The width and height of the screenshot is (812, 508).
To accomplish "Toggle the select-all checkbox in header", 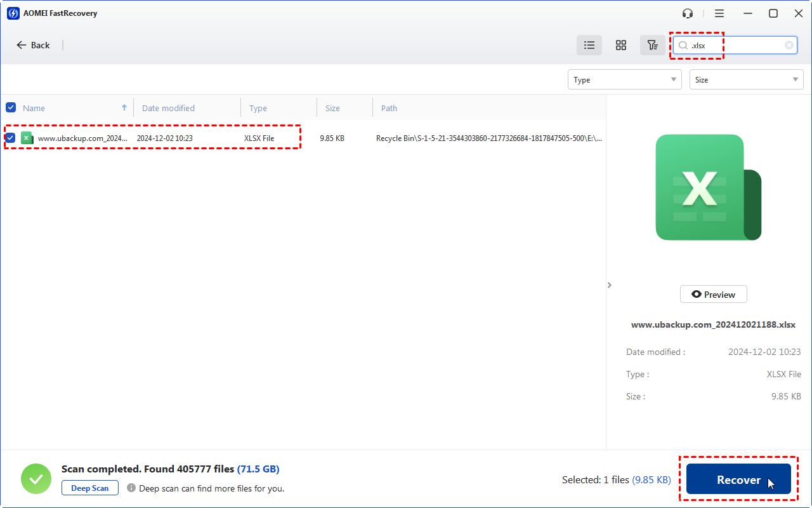I will pos(11,107).
